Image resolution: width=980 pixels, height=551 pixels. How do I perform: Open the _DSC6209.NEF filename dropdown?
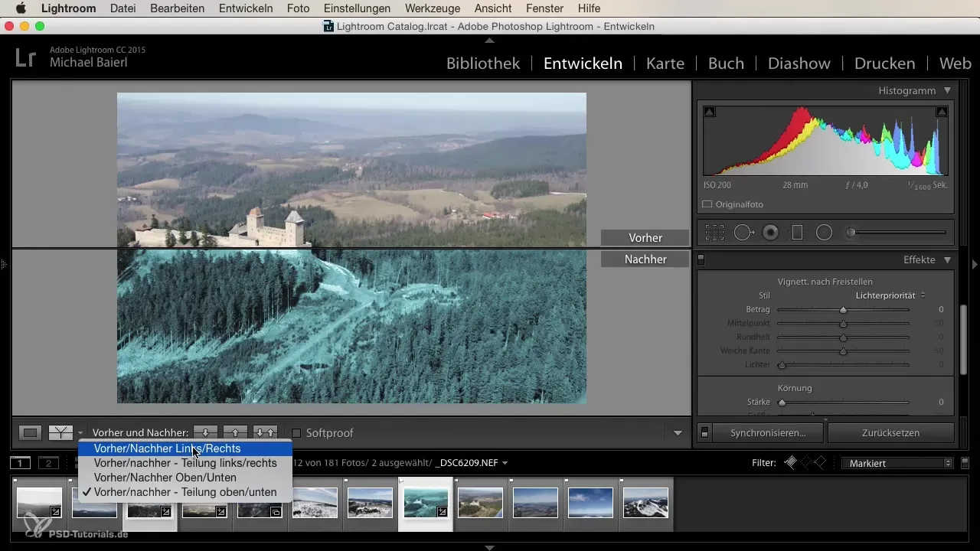point(472,463)
